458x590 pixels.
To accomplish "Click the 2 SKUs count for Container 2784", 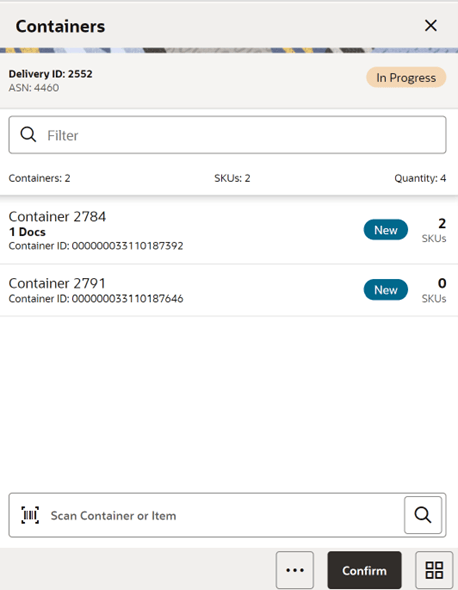I will pyautogui.click(x=434, y=230).
